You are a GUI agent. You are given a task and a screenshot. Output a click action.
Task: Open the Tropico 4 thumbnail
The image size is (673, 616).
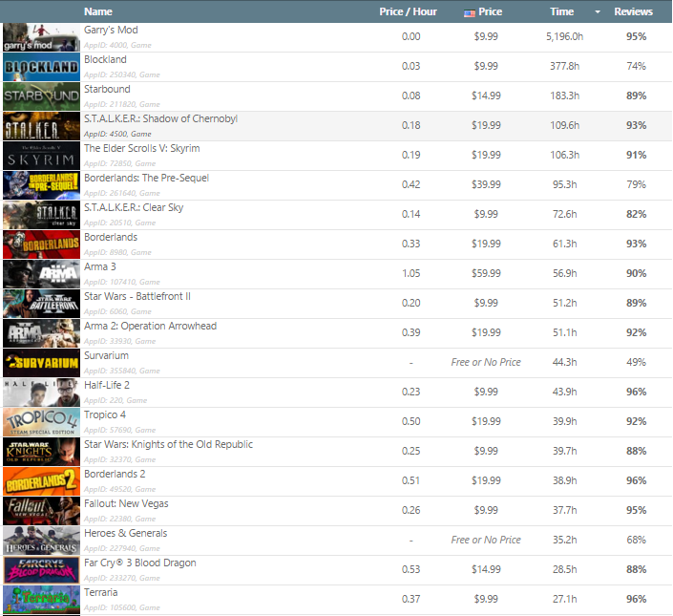pyautogui.click(x=41, y=422)
